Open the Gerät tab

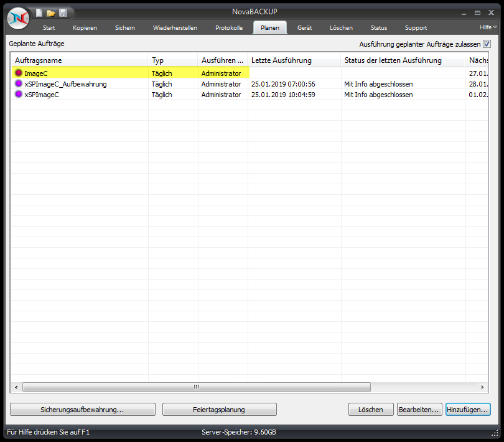[x=304, y=28]
